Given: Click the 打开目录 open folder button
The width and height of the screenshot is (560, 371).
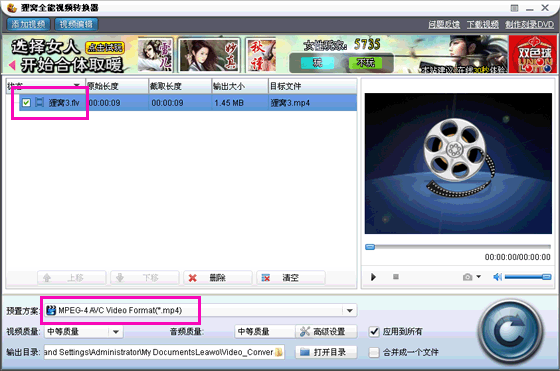Looking at the screenshot, I should pos(326,352).
